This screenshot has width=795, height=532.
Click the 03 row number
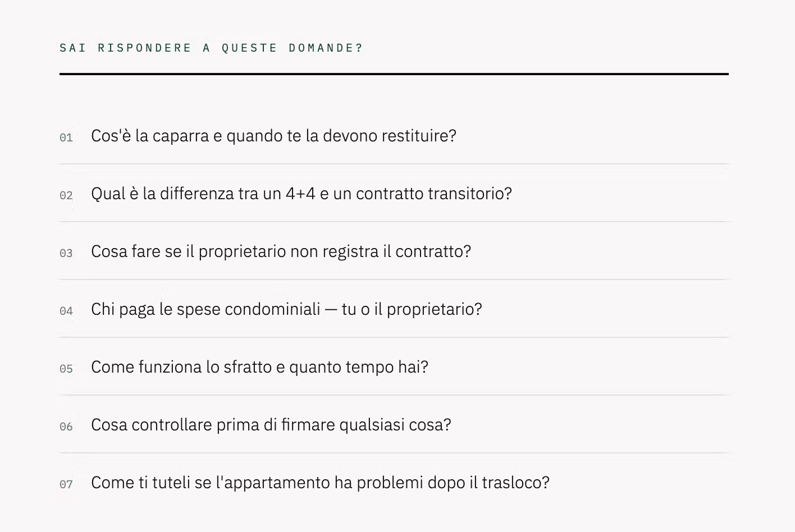pyautogui.click(x=66, y=253)
